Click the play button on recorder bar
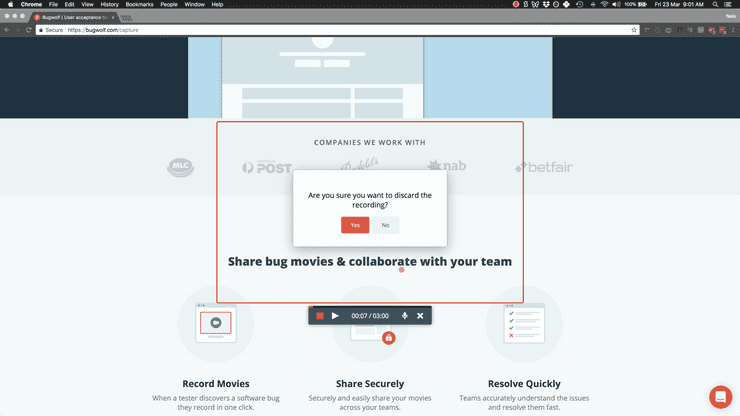740x416 pixels. click(x=335, y=315)
